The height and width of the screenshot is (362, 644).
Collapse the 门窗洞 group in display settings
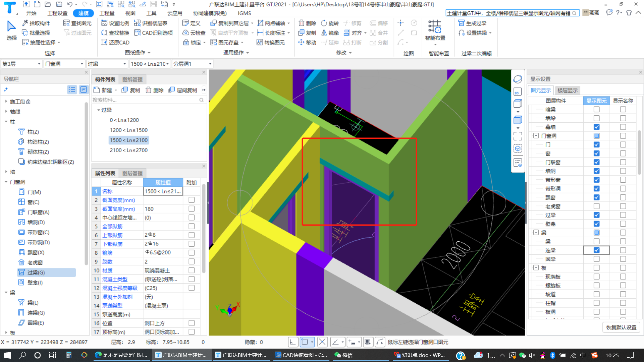click(x=536, y=136)
